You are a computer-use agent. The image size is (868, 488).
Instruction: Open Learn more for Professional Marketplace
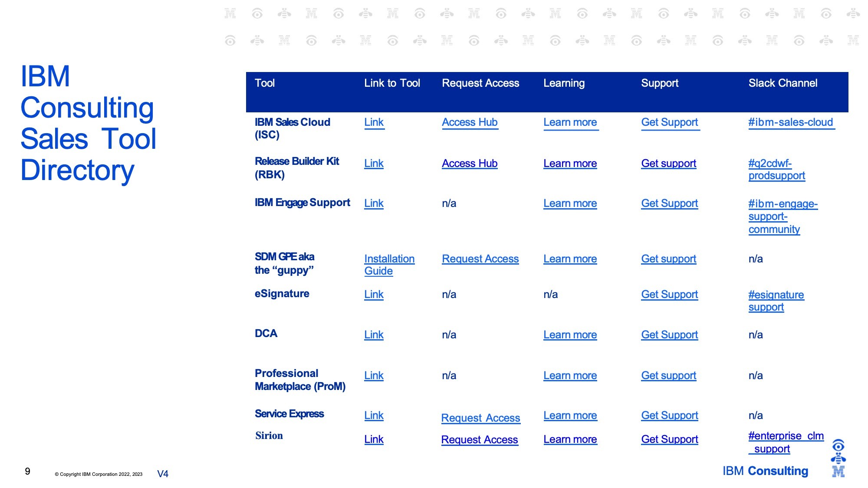click(x=570, y=376)
